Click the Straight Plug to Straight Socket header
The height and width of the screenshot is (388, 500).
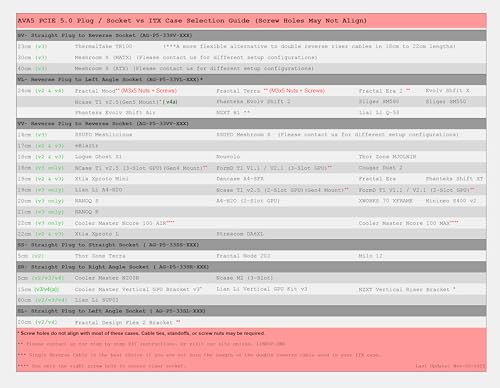251,245
